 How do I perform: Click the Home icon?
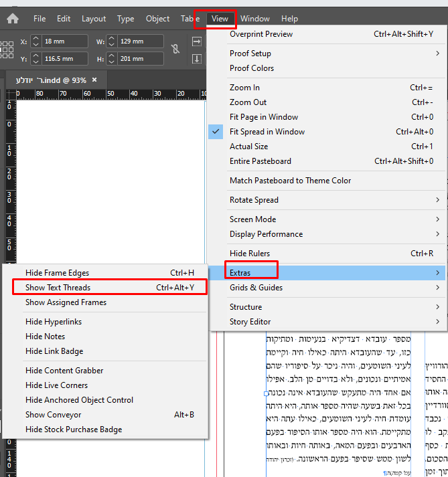13,19
